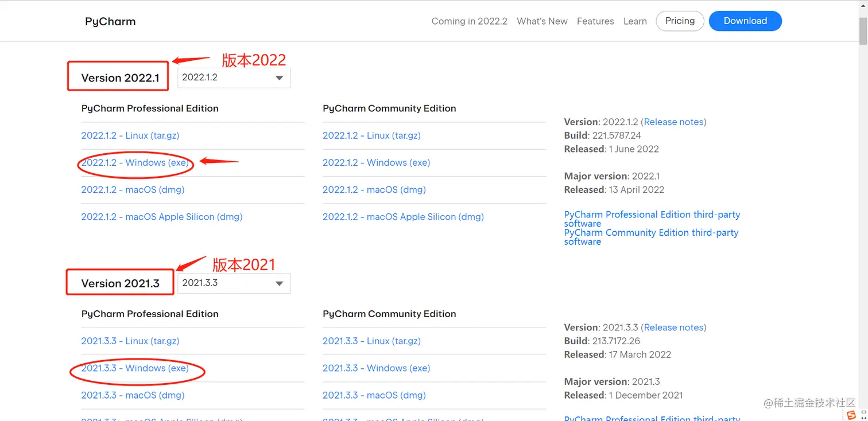Open the 2021.3.3 version dropdown
Screen dimensions: 868x421
click(234, 283)
